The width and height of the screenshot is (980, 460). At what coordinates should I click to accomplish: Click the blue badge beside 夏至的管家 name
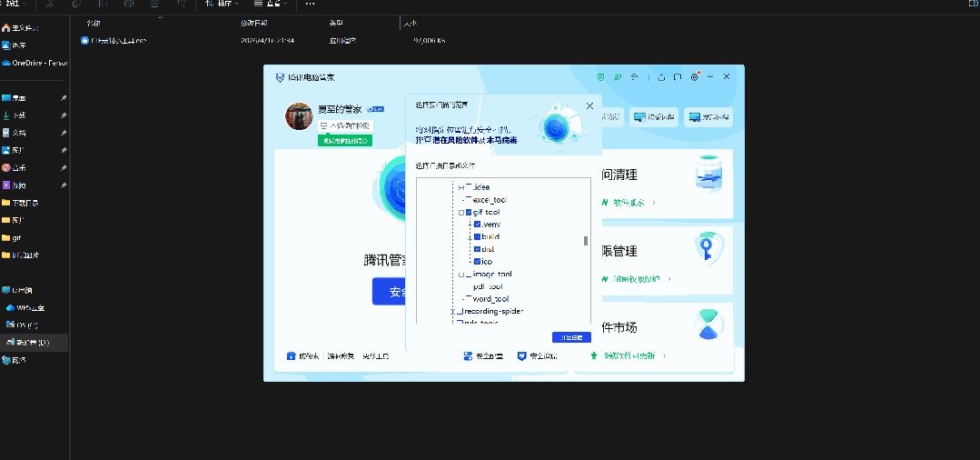[x=375, y=109]
